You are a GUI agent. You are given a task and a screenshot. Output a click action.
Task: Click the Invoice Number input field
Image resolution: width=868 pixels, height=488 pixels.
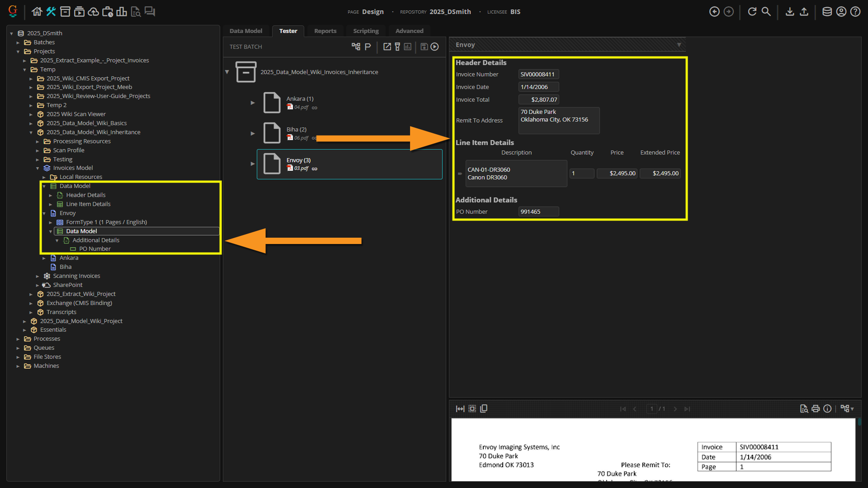click(538, 75)
